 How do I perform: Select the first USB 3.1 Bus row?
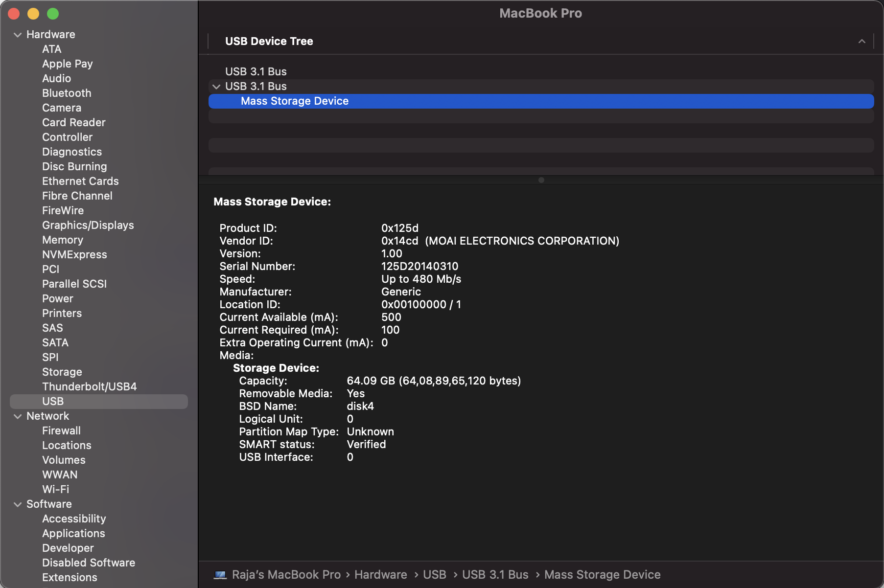tap(541, 71)
